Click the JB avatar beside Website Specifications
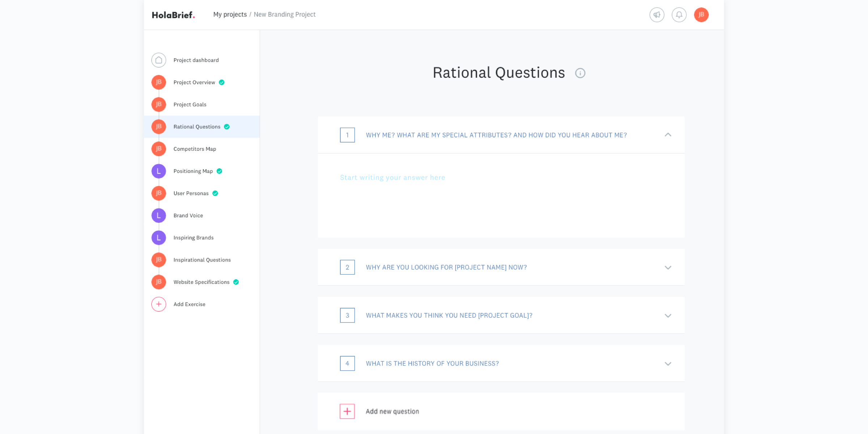Viewport: 868px width, 434px height. pos(159,282)
